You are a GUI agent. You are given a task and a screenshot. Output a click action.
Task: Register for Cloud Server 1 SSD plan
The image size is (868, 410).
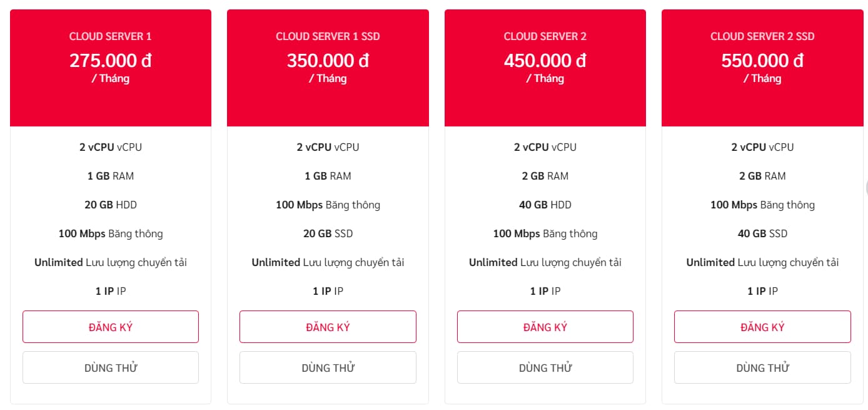tap(328, 327)
